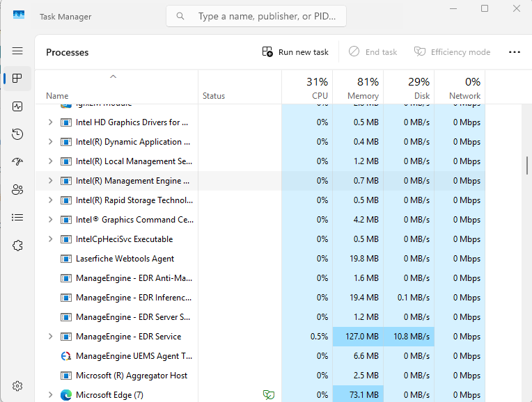Sort processes by CPU column
Viewport: 532px width, 402px height.
coord(307,88)
